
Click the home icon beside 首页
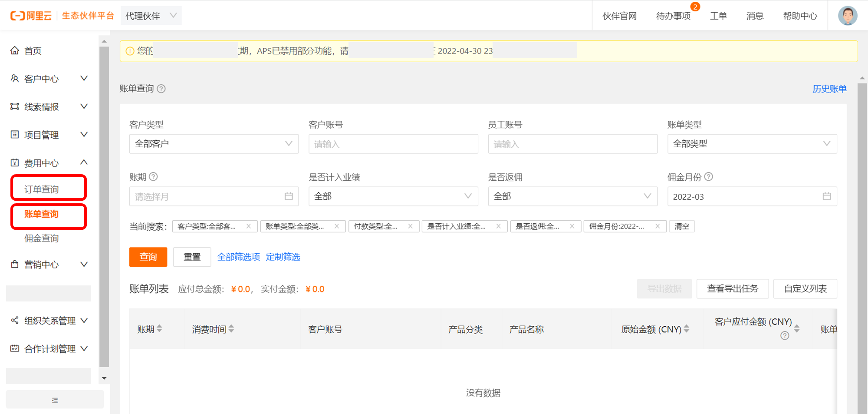[15, 50]
